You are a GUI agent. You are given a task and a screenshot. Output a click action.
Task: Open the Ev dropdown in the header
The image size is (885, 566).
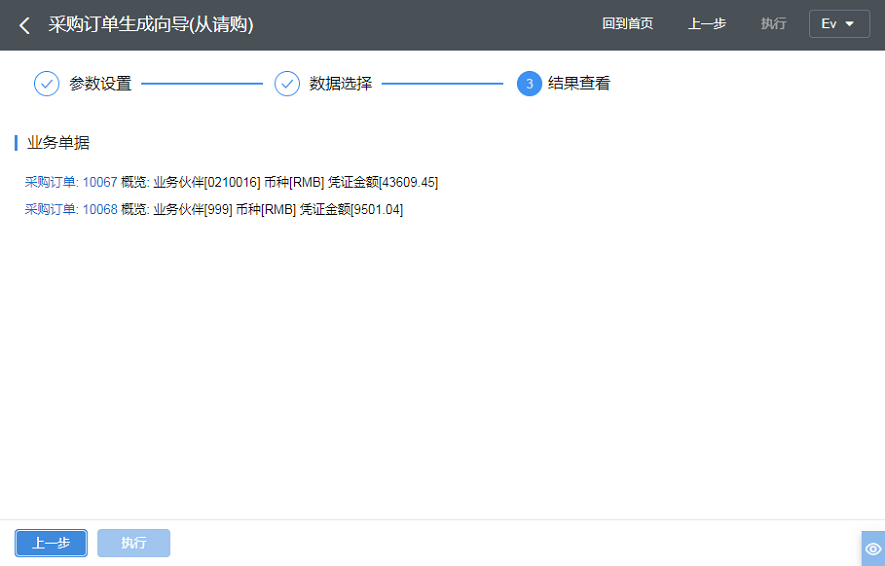tap(838, 24)
